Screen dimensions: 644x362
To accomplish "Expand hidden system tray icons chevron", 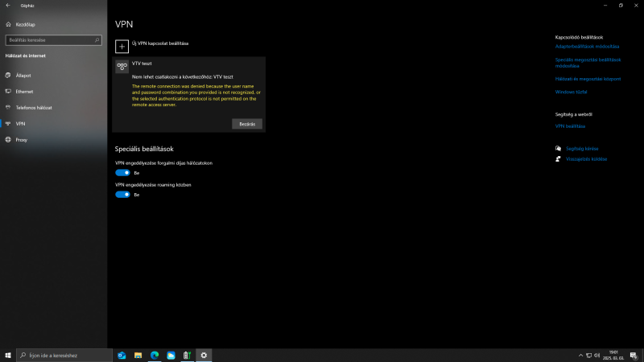I will click(580, 356).
